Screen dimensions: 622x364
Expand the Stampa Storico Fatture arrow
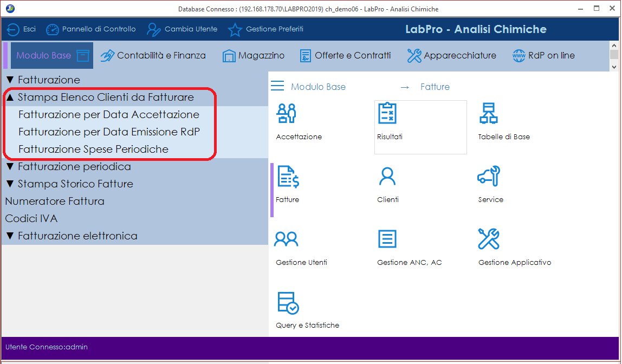pyautogui.click(x=10, y=184)
